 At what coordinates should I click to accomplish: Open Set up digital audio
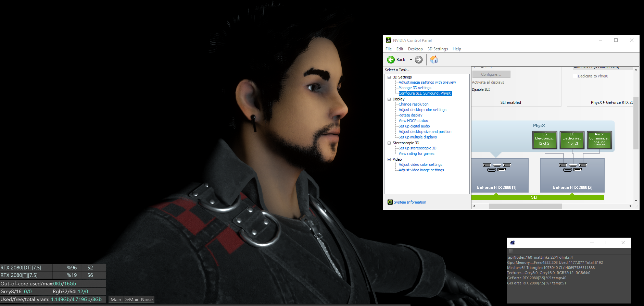pos(414,126)
